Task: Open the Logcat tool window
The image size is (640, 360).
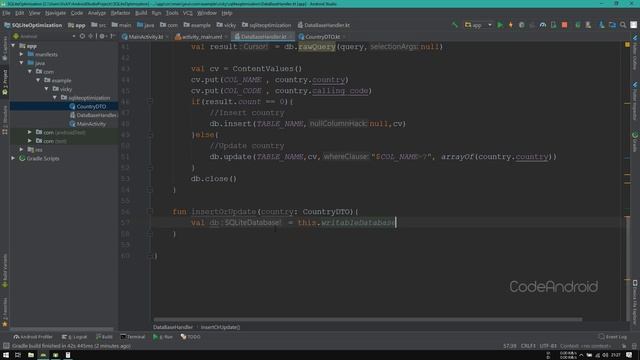Action: [x=74, y=337]
